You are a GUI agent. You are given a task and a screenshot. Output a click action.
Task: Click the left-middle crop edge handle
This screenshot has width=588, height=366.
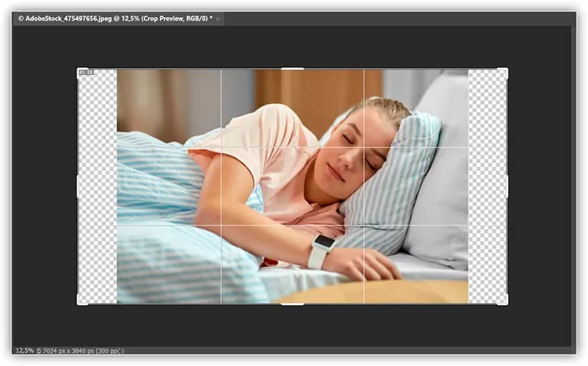[77, 186]
